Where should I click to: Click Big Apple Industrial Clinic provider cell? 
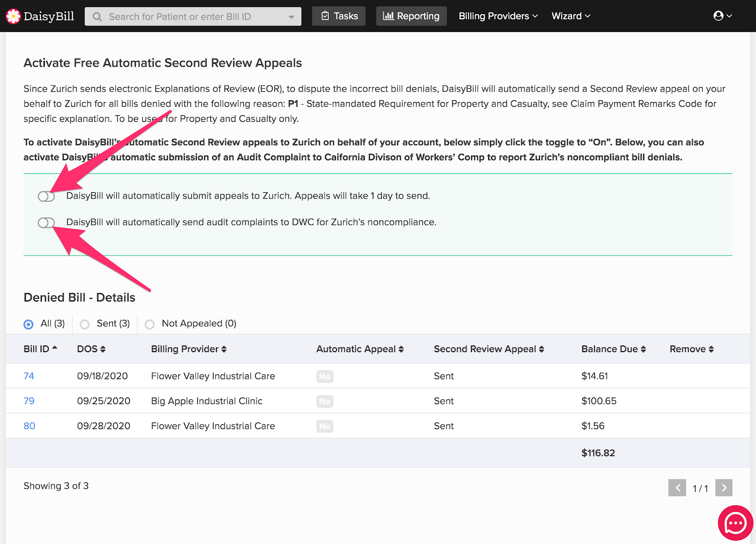point(207,401)
